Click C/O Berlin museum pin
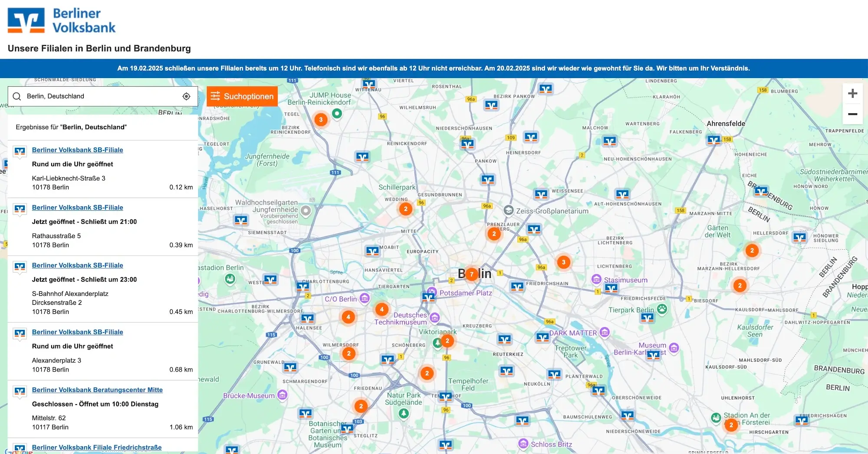This screenshot has height=454, width=868. [365, 298]
